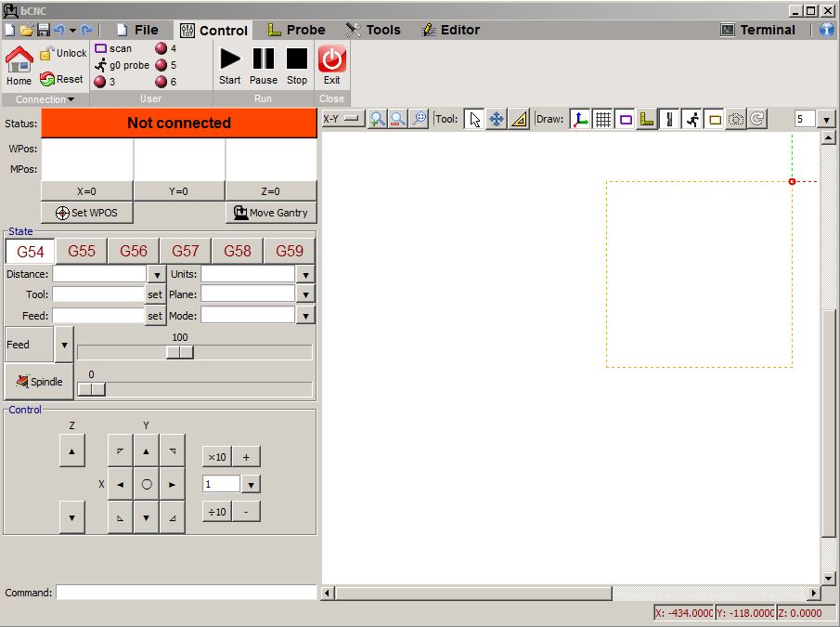Click the Unlock padlock icon
The width and height of the screenshot is (840, 627).
click(x=46, y=54)
